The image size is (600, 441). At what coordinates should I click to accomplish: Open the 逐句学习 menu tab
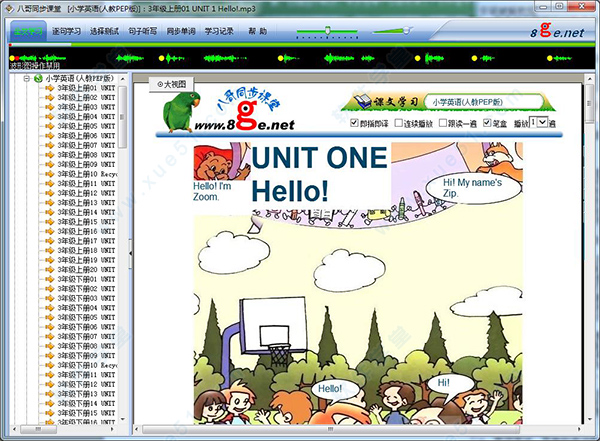[64, 32]
